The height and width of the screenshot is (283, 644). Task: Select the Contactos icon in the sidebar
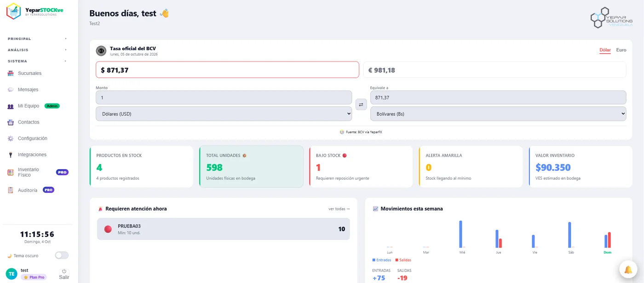pyautogui.click(x=11, y=122)
